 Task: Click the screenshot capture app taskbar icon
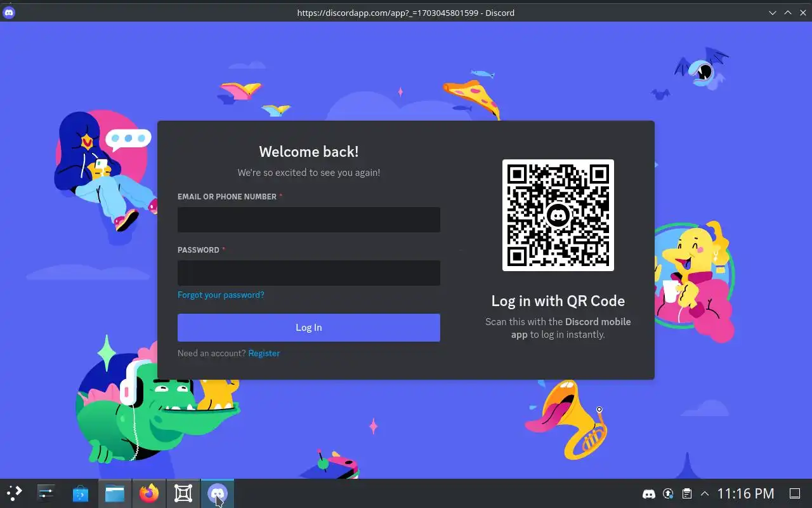click(x=183, y=493)
